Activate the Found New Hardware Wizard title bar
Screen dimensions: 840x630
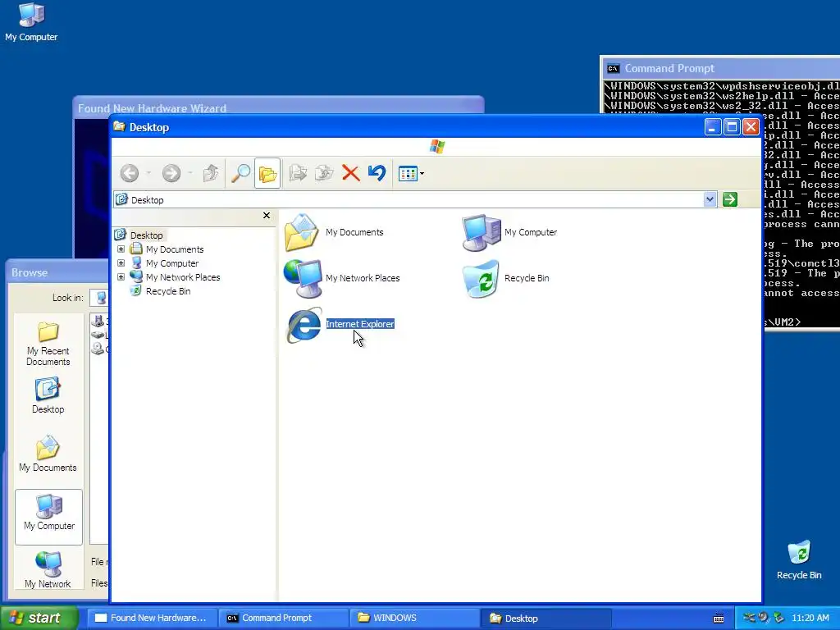[x=279, y=107]
